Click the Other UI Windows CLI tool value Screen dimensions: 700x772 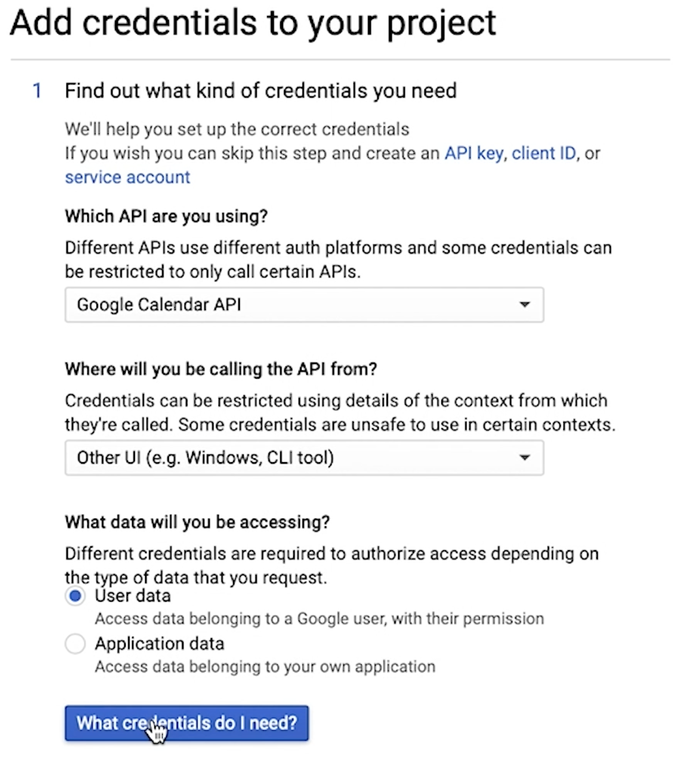tap(205, 458)
